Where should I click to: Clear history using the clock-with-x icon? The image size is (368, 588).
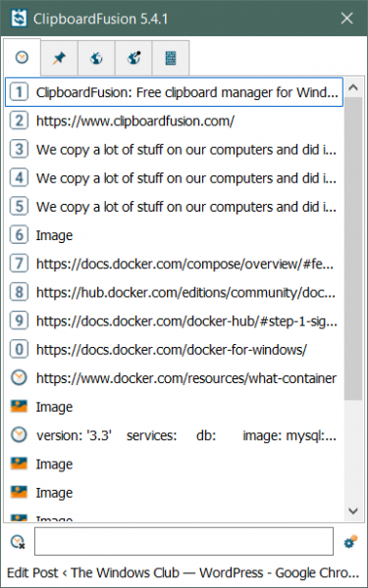click(18, 542)
